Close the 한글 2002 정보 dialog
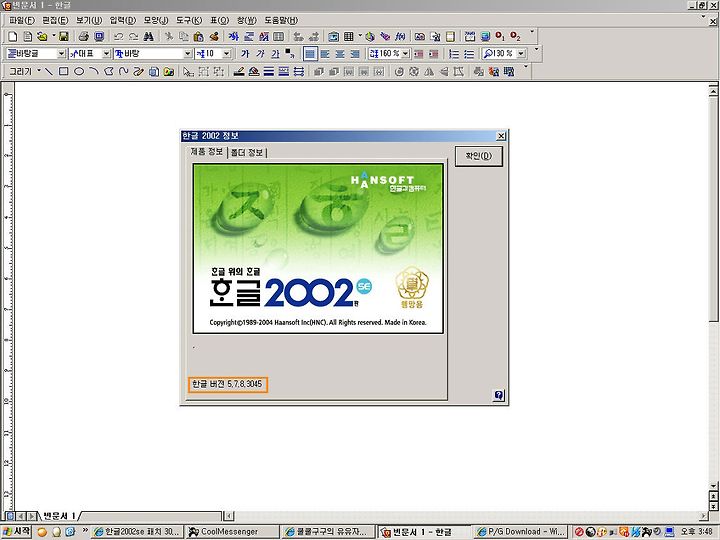This screenshot has width=720, height=540. 501,136
